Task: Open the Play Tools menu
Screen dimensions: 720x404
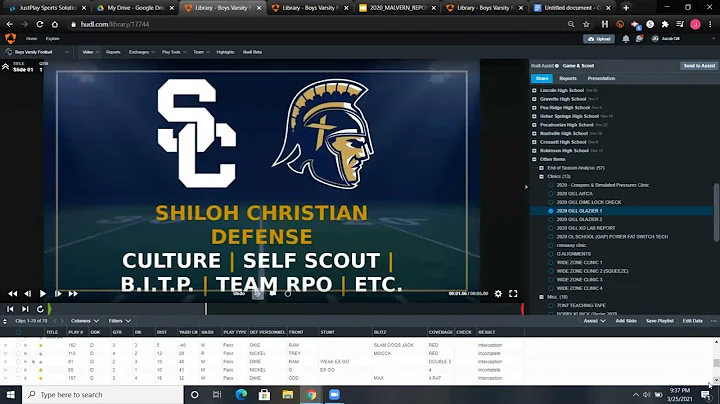Action: (x=174, y=52)
